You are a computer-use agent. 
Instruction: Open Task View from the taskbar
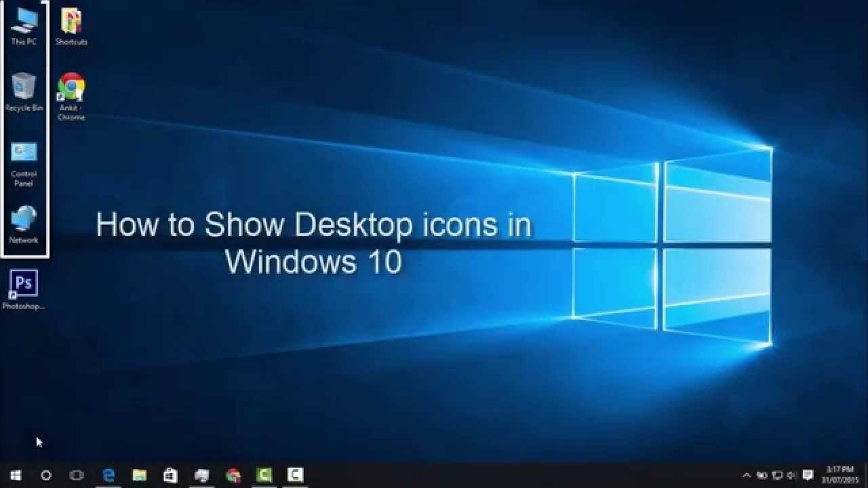pos(77,475)
